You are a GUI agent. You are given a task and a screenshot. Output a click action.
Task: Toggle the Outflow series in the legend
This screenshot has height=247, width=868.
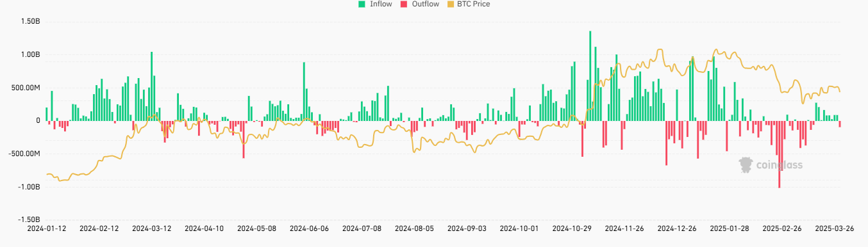click(420, 4)
